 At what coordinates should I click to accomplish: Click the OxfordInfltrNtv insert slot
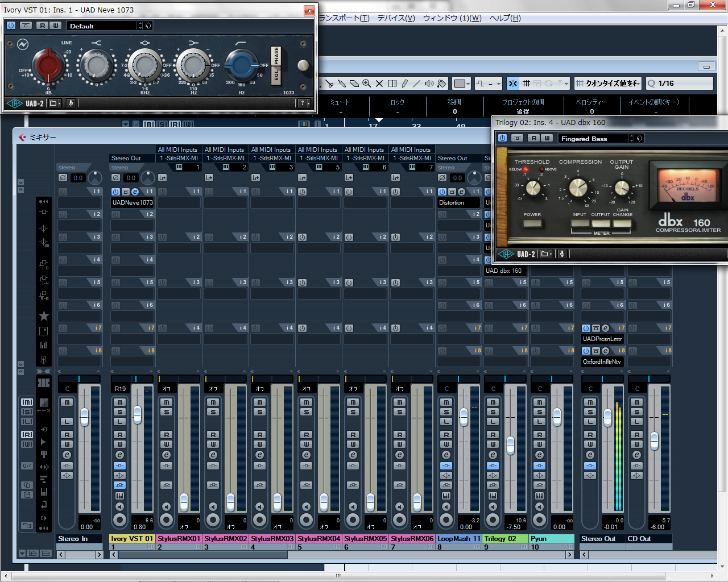pyautogui.click(x=602, y=361)
